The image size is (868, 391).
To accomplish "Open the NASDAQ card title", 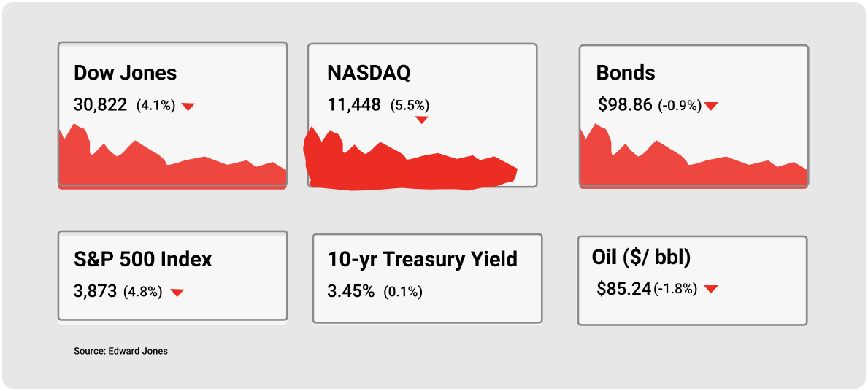I will pyautogui.click(x=369, y=73).
